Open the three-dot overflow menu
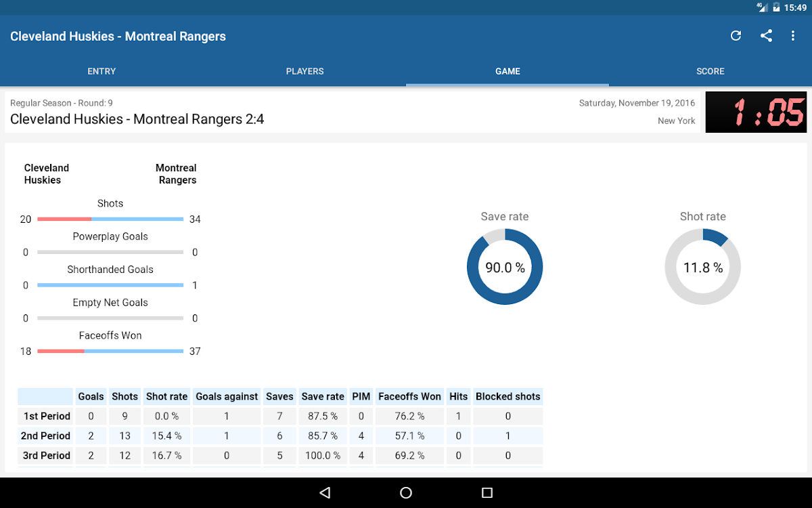Image resolution: width=812 pixels, height=508 pixels. [x=793, y=36]
